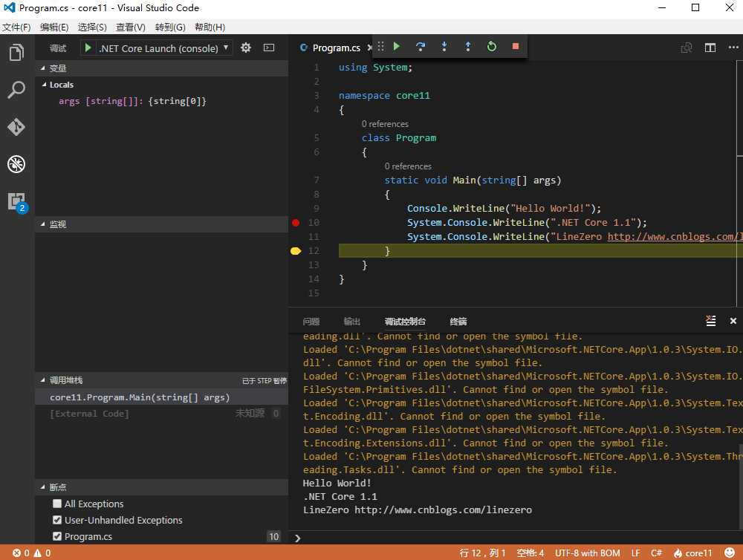Open the 文件(F) menu

coord(16,27)
